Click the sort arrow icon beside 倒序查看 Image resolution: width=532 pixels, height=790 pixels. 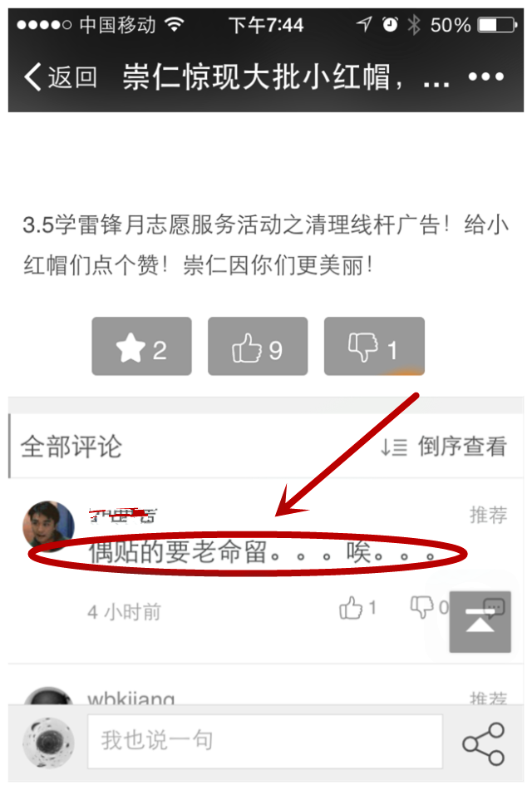pyautogui.click(x=393, y=447)
